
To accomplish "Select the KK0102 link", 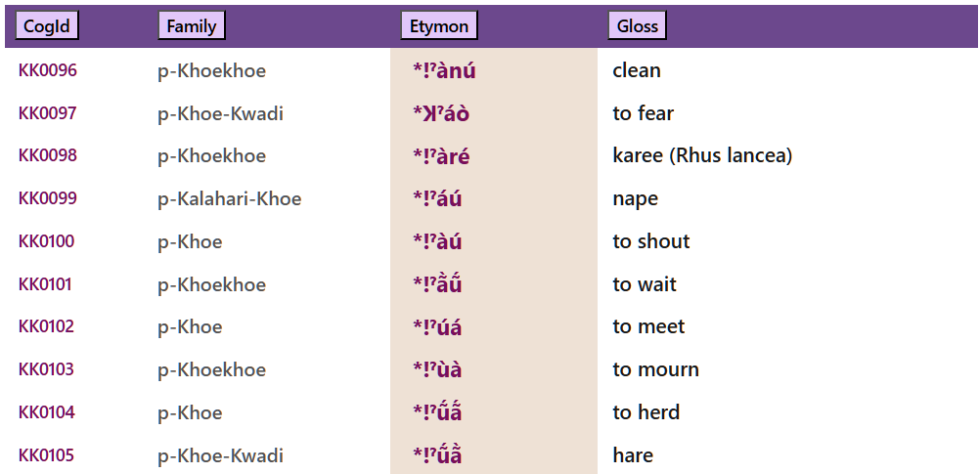I will point(47,326).
